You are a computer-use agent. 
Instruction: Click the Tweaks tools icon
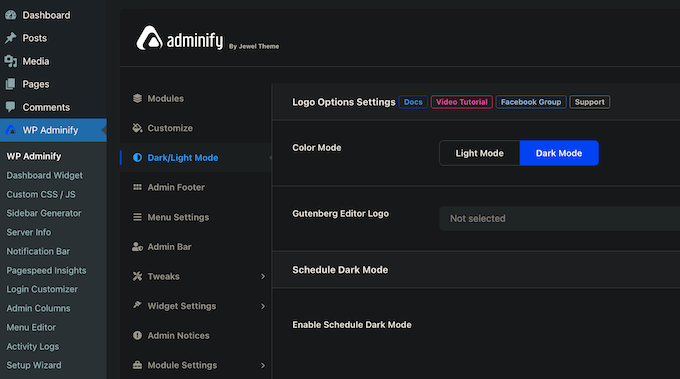(x=137, y=276)
